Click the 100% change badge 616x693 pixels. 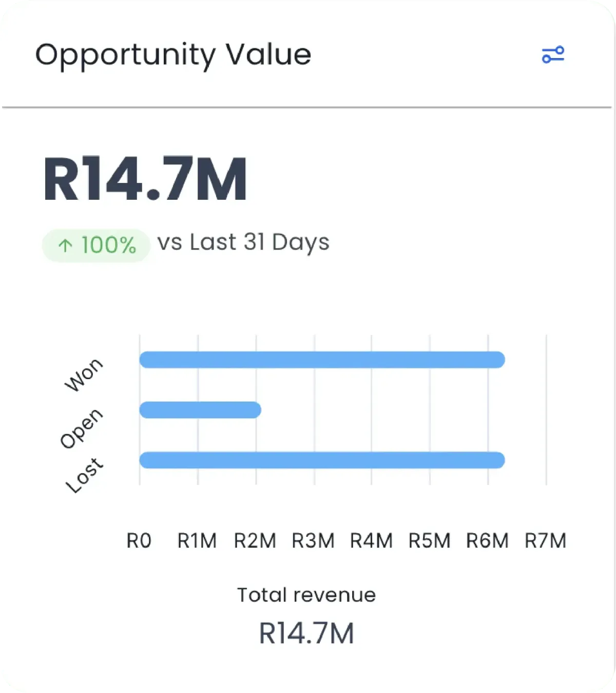(96, 246)
